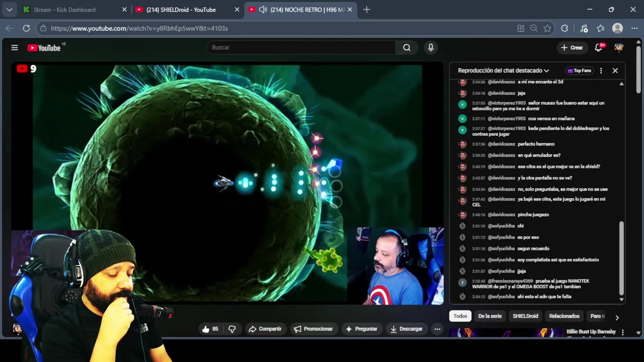Click the Preguntar button
This screenshot has width=644, height=362.
tap(361, 329)
